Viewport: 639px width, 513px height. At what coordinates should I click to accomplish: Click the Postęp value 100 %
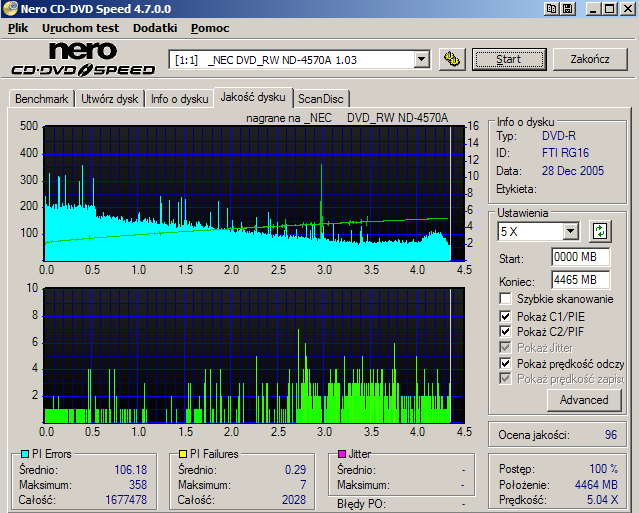[604, 469]
